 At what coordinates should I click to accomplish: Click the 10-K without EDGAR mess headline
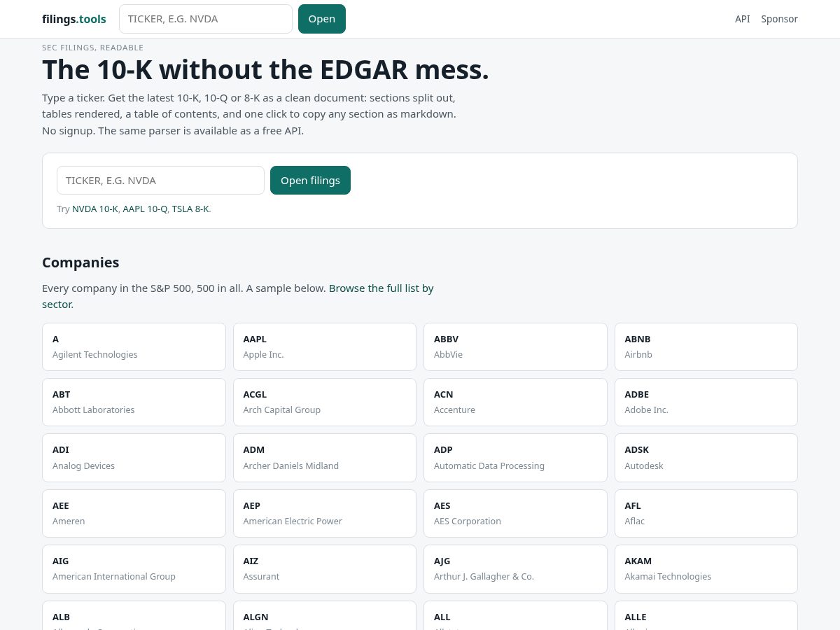pyautogui.click(x=265, y=70)
